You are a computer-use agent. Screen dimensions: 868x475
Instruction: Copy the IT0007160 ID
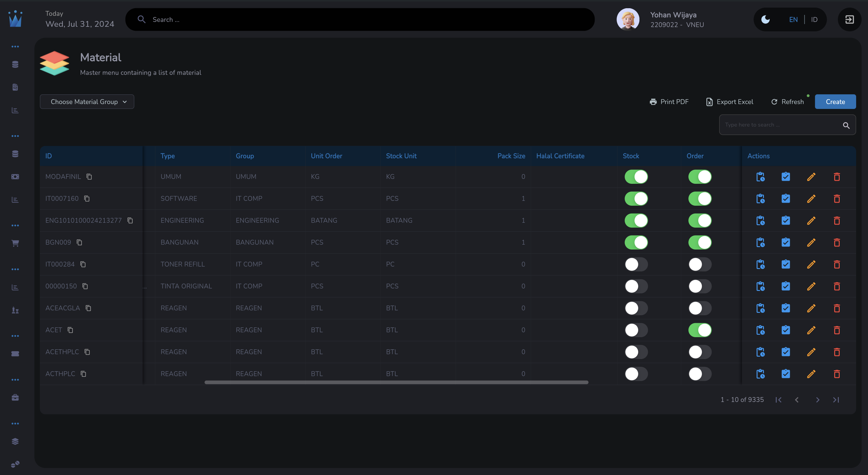[87, 198]
